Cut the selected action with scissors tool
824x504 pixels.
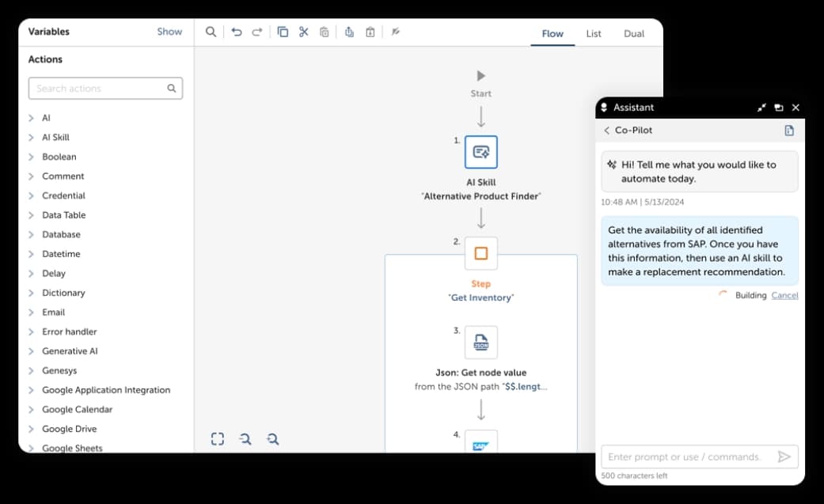pos(303,32)
